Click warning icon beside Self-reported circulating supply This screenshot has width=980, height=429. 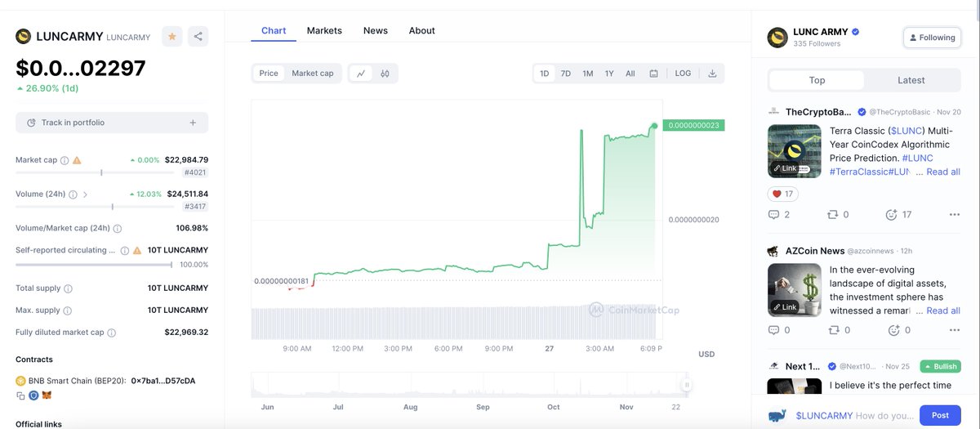(137, 251)
